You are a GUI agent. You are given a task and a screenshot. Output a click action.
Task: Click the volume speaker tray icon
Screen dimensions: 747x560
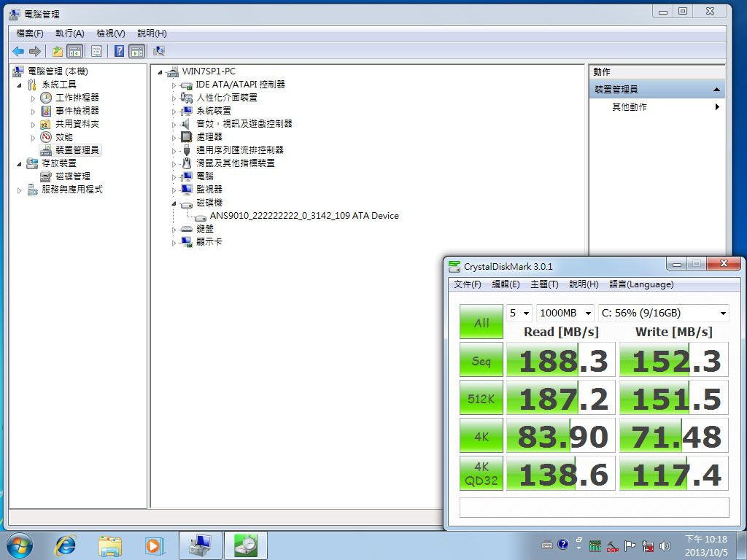click(665, 545)
